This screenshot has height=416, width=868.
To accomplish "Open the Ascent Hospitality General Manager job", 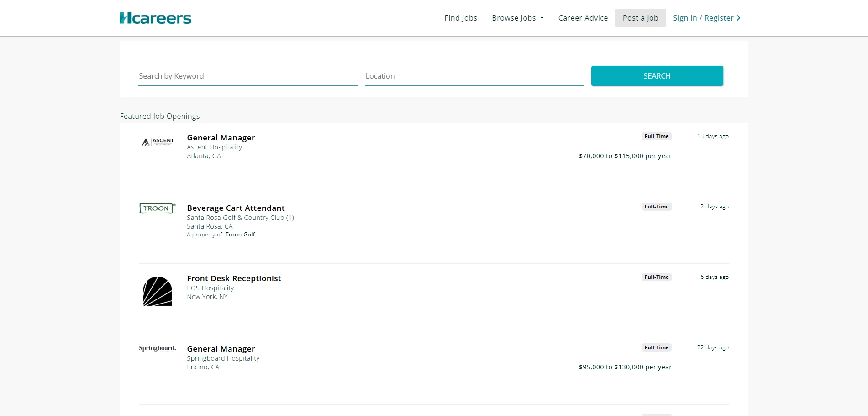I will pos(221,138).
